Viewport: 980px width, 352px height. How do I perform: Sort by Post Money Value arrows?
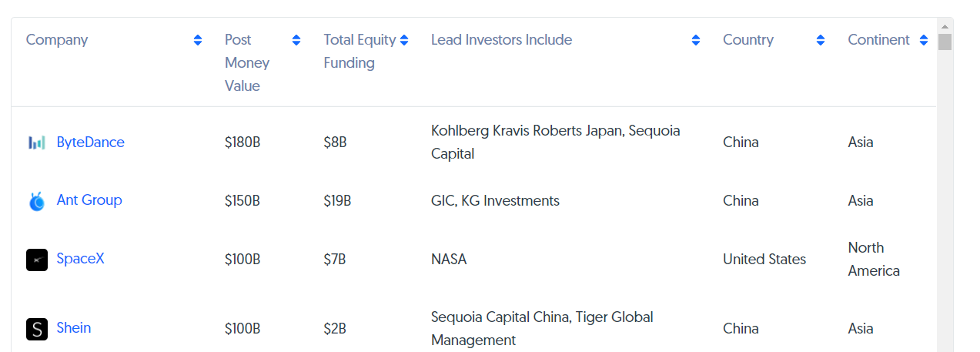(x=296, y=40)
